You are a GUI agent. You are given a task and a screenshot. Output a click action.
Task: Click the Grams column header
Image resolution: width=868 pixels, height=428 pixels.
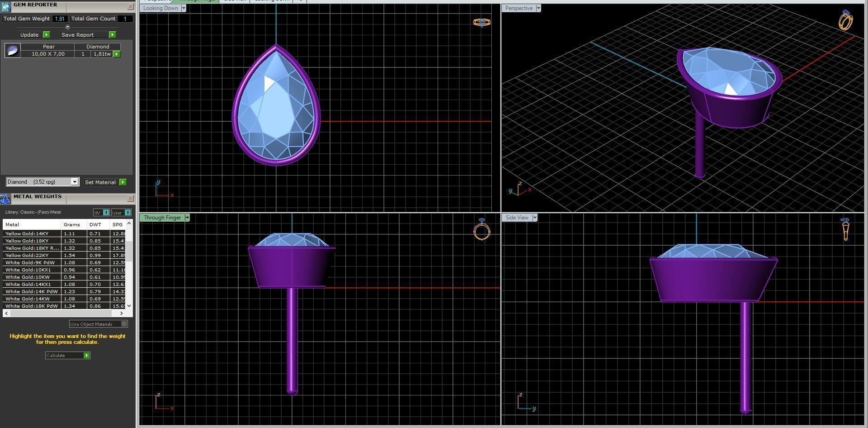click(x=74, y=224)
